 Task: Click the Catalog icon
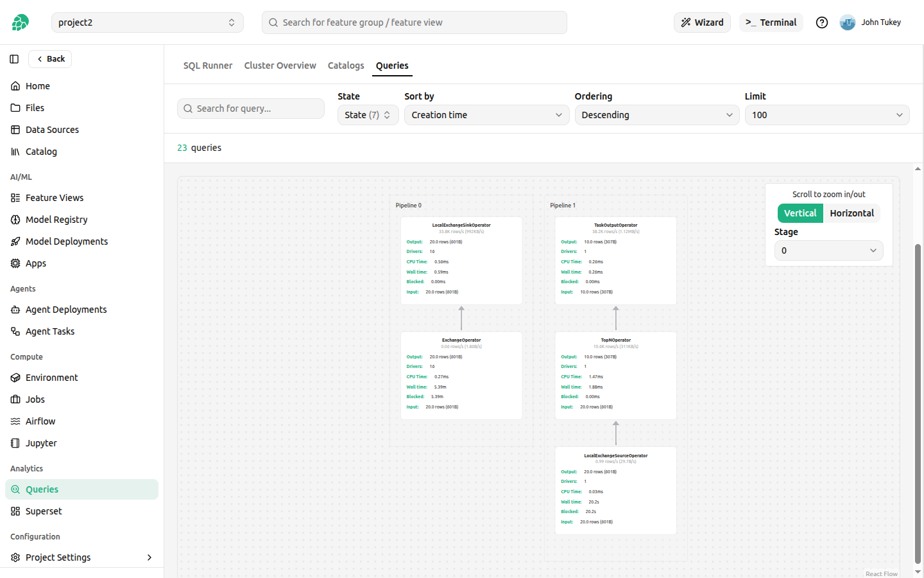(15, 152)
